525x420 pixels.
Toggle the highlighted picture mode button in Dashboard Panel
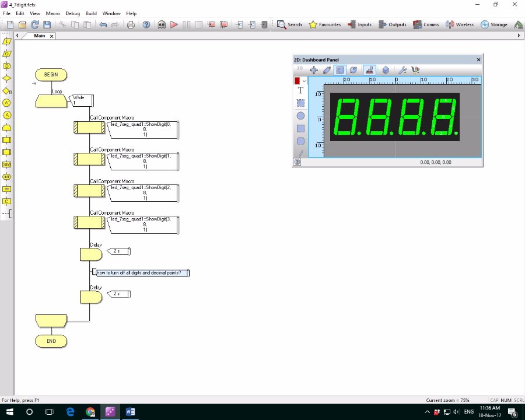340,70
